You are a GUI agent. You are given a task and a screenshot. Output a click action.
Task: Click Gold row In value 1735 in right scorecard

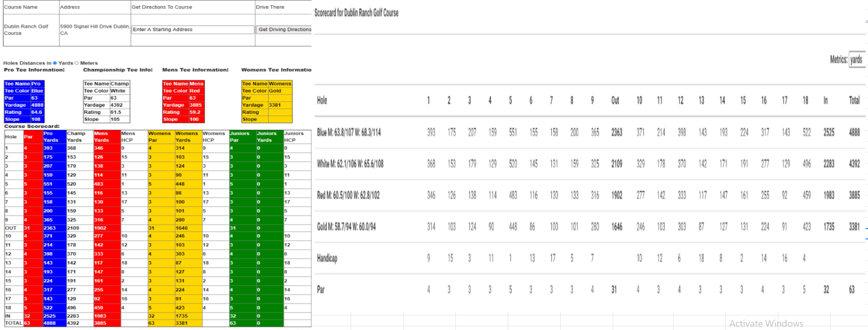coord(829,227)
